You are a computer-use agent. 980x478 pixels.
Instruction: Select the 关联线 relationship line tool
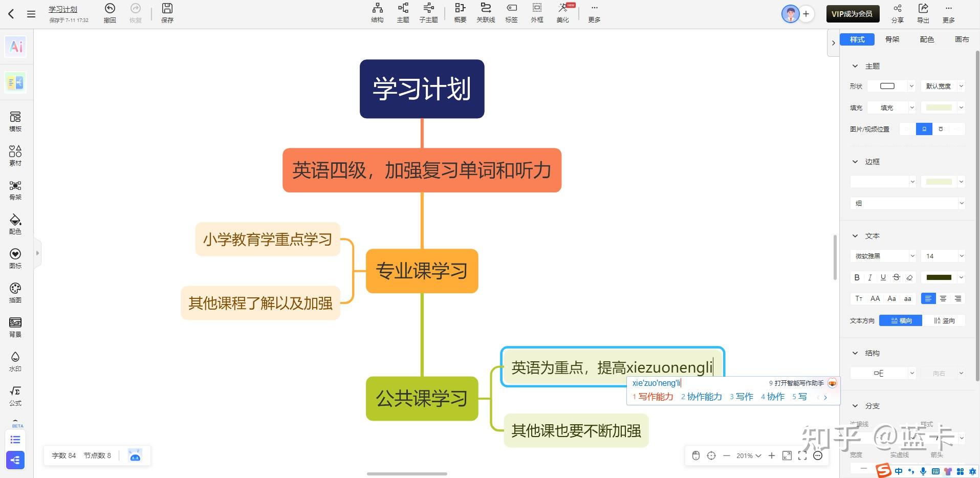point(485,12)
